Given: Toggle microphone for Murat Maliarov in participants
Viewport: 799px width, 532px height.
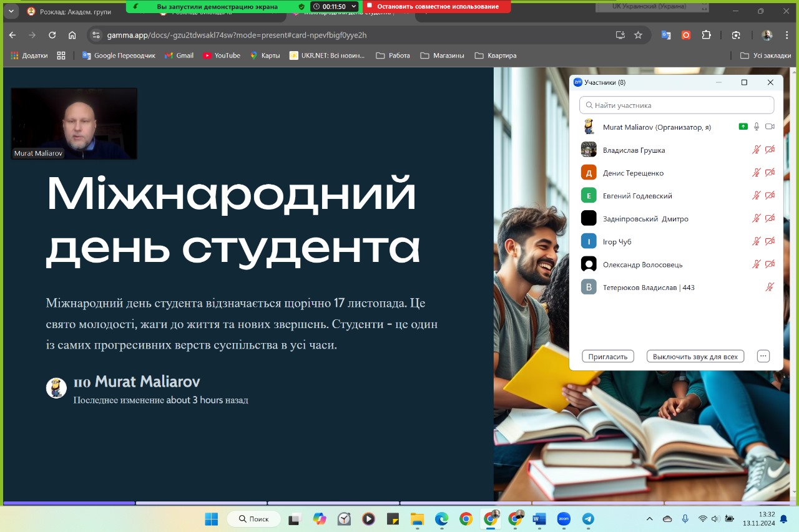Looking at the screenshot, I should pos(757,127).
